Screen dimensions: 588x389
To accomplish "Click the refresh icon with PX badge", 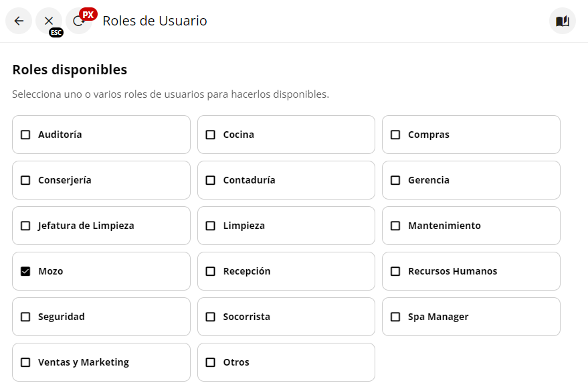I will [80, 21].
